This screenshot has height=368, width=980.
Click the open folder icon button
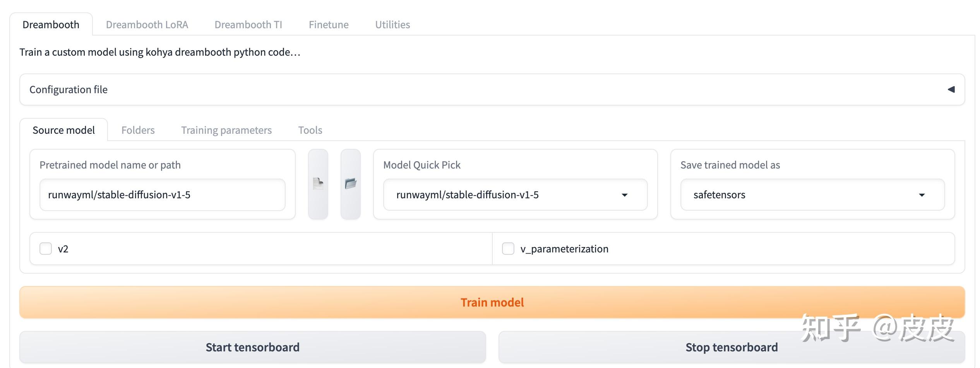click(x=350, y=184)
